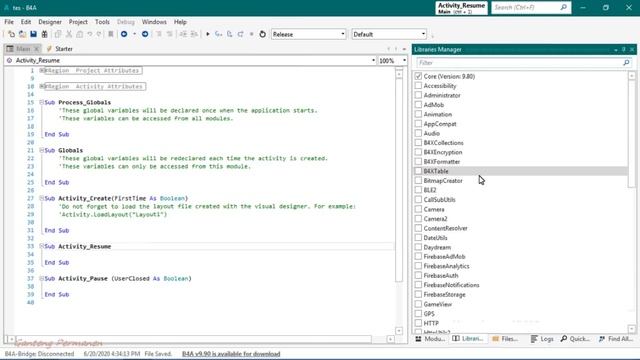Viewport: 640px width, 360px height.
Task: Click the filter magnifier in Libraries Manager
Action: (x=627, y=62)
